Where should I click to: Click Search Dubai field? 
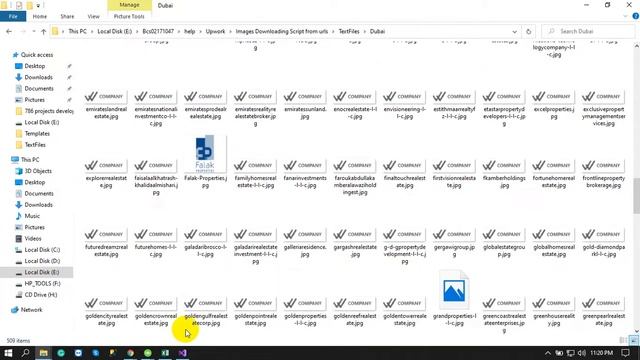[588, 31]
